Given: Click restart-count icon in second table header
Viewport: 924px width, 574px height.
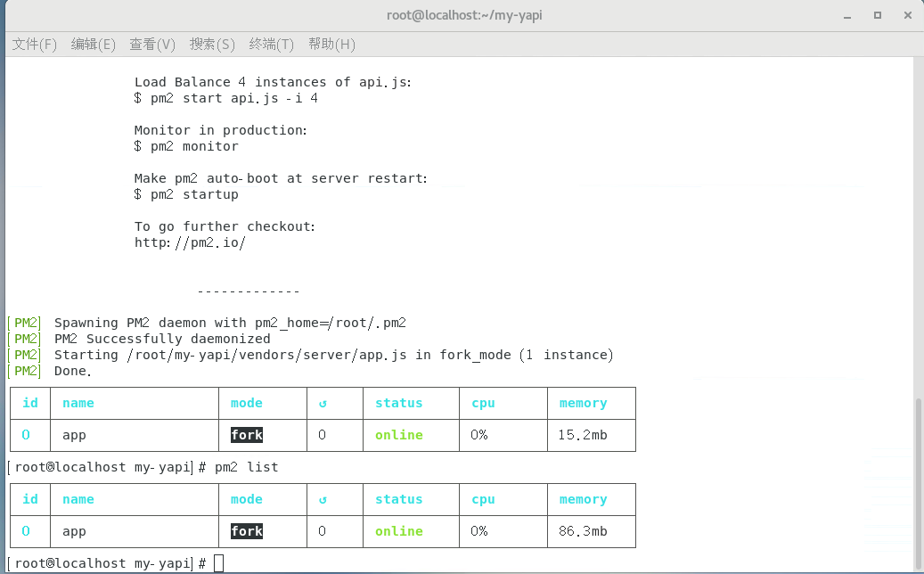Looking at the screenshot, I should (x=323, y=500).
